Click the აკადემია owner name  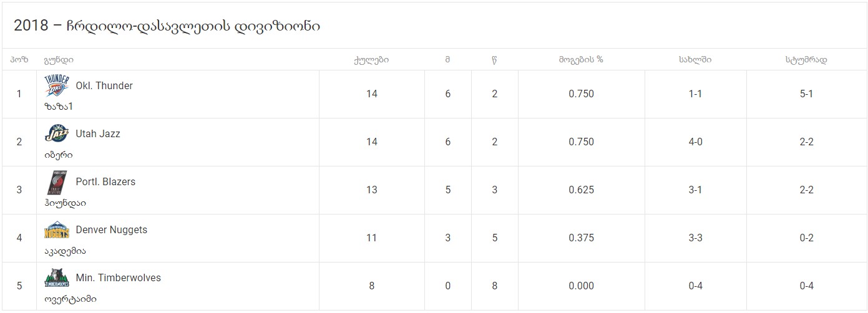65,251
